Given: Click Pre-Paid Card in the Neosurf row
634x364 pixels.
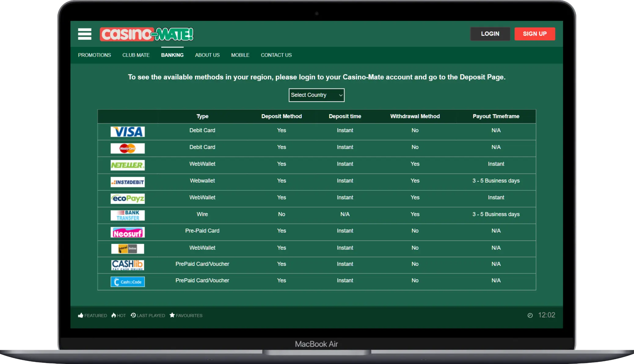Looking at the screenshot, I should 202,231.
